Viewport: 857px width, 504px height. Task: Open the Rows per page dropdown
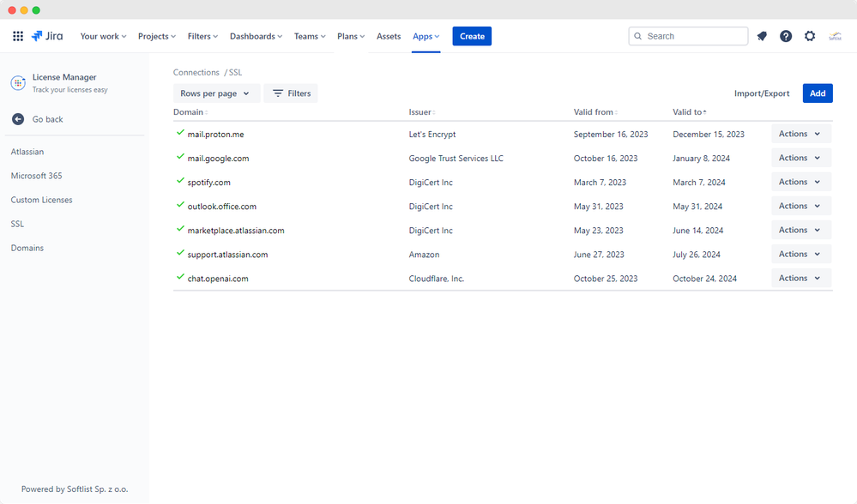click(x=216, y=93)
